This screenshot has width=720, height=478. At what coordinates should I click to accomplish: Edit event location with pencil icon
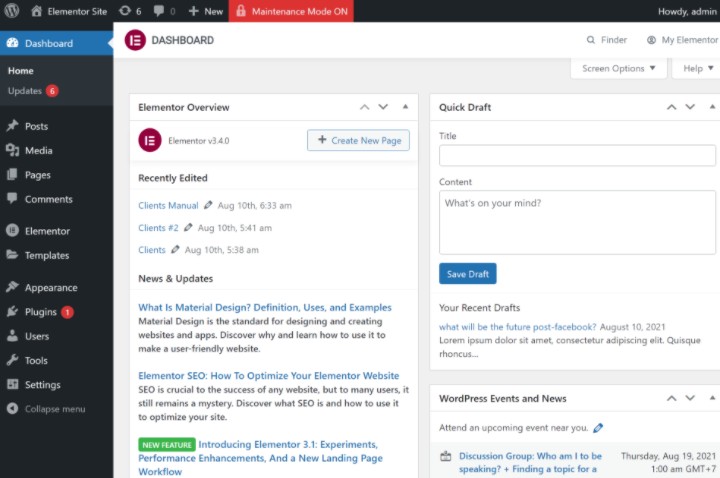598,428
